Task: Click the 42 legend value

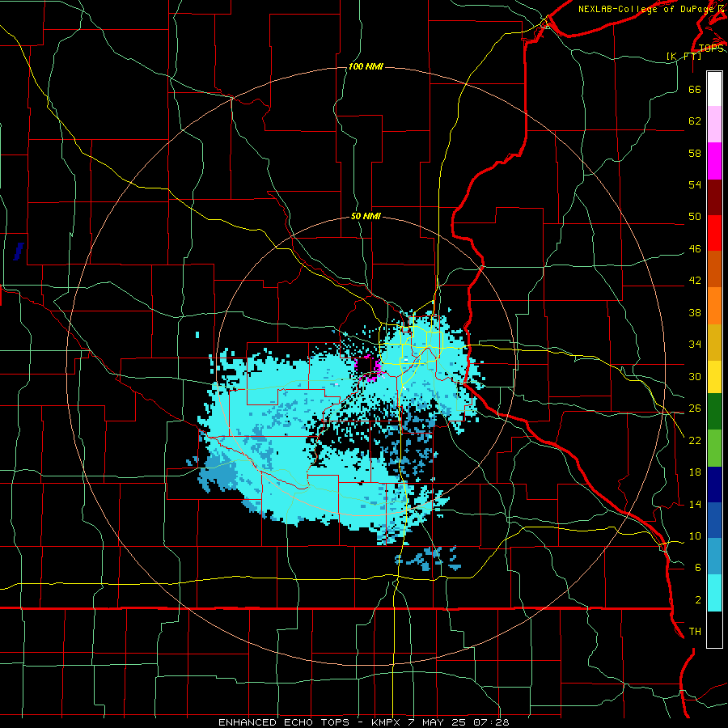Action: click(695, 280)
